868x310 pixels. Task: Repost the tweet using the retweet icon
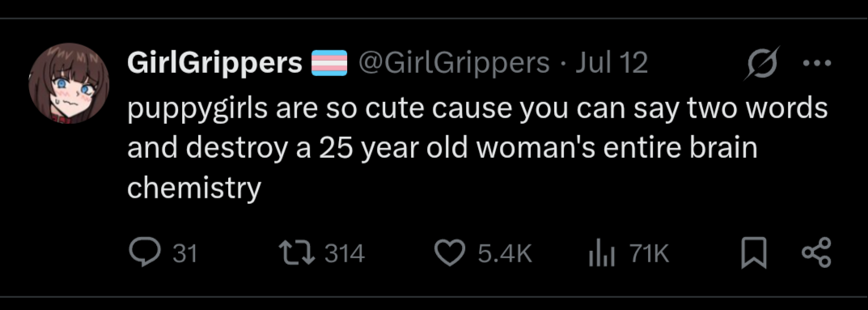pyautogui.click(x=297, y=253)
